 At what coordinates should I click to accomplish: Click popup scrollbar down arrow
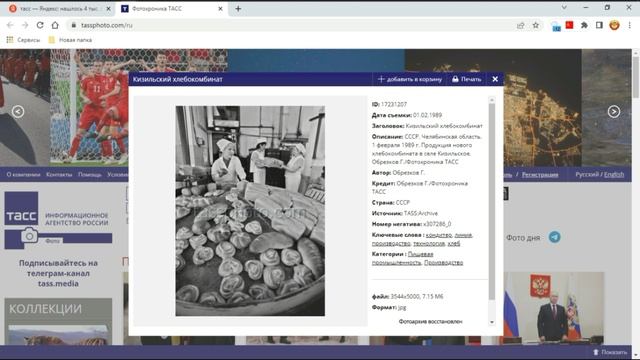pyautogui.click(x=491, y=322)
